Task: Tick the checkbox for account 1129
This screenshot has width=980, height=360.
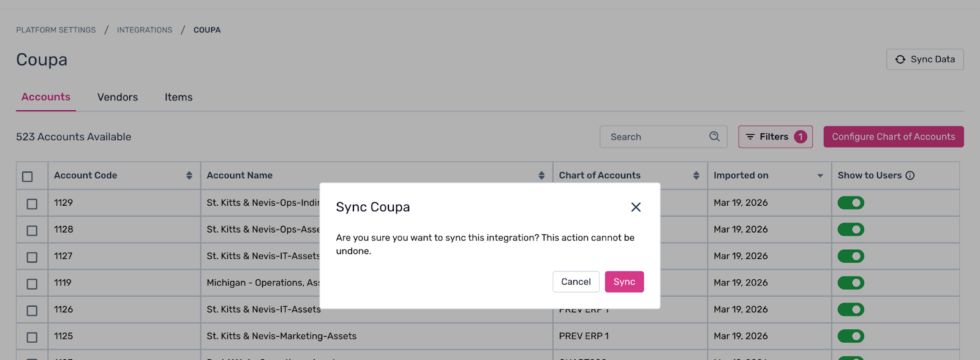Action: 32,204
